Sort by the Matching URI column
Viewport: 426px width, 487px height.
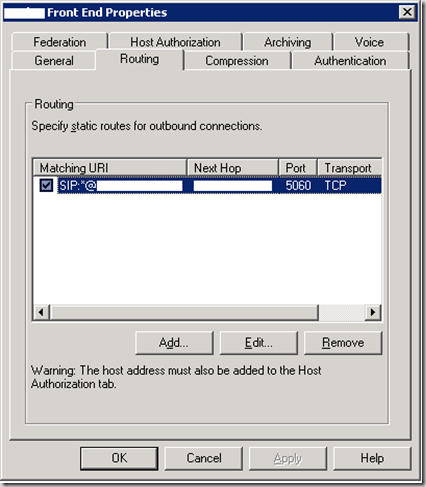(110, 168)
